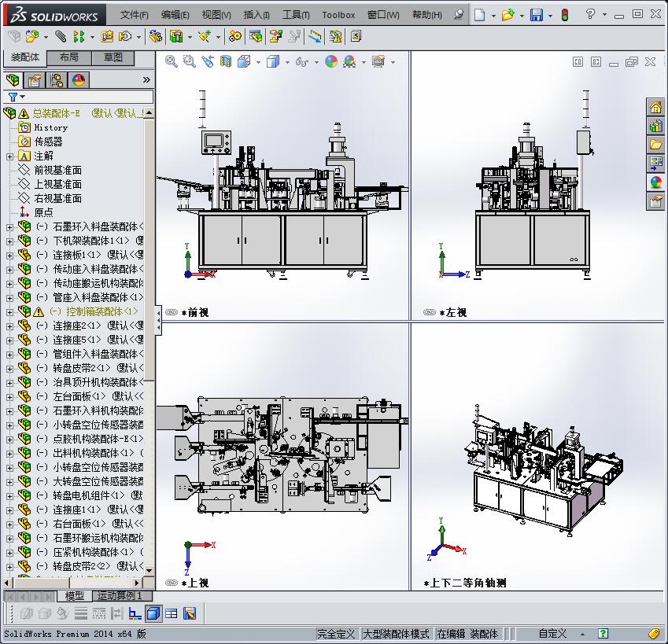Click the Hide/Show Items glasses icon
The image size is (668, 644).
[301, 61]
